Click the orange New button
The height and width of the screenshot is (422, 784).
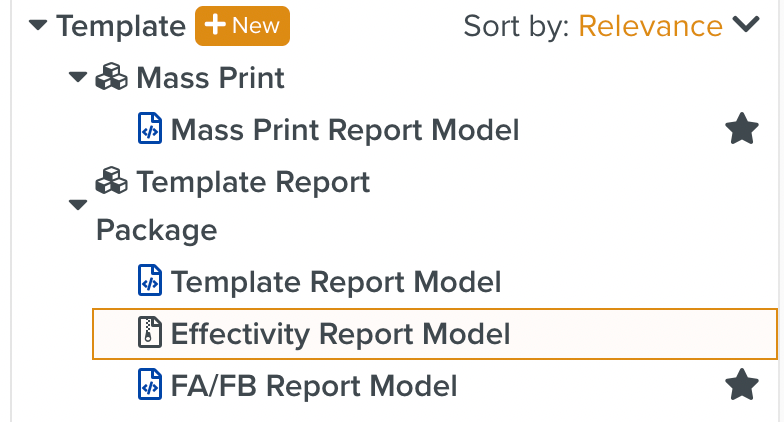click(242, 26)
